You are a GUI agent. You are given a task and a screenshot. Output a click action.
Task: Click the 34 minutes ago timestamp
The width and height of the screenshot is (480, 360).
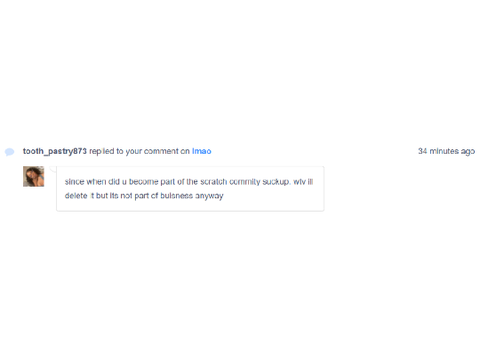click(x=446, y=151)
